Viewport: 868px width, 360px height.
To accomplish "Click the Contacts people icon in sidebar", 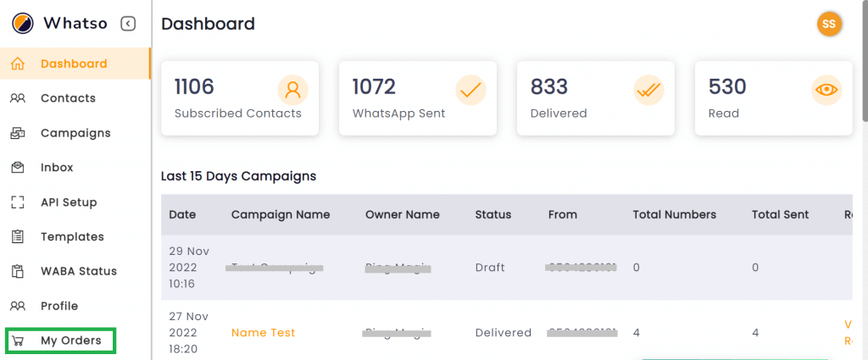I will pyautogui.click(x=18, y=98).
